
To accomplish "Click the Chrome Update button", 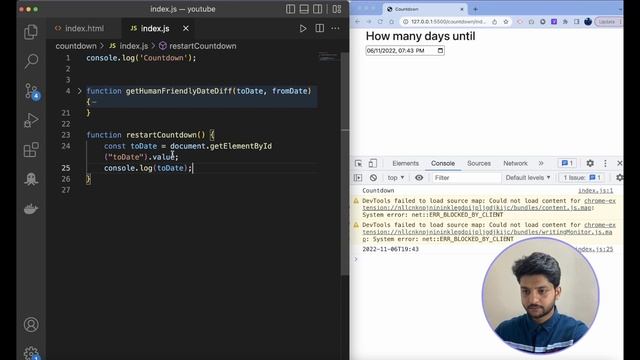I will pyautogui.click(x=607, y=22).
